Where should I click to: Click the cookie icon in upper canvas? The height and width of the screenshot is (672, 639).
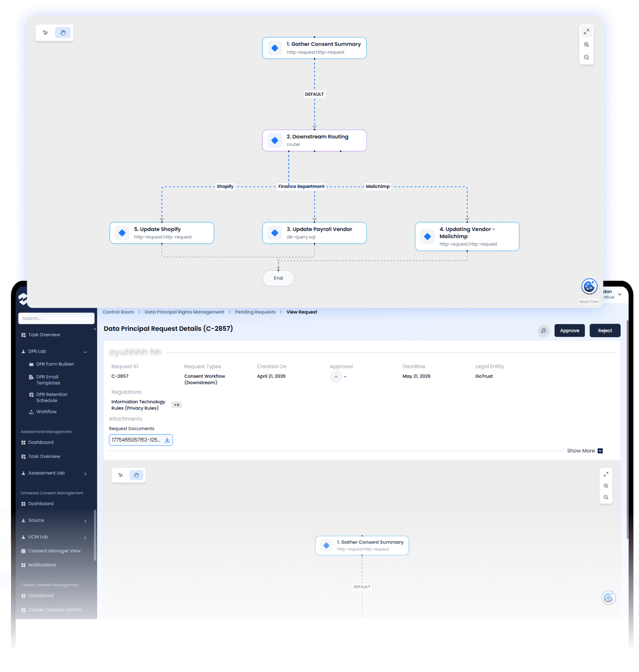click(589, 286)
